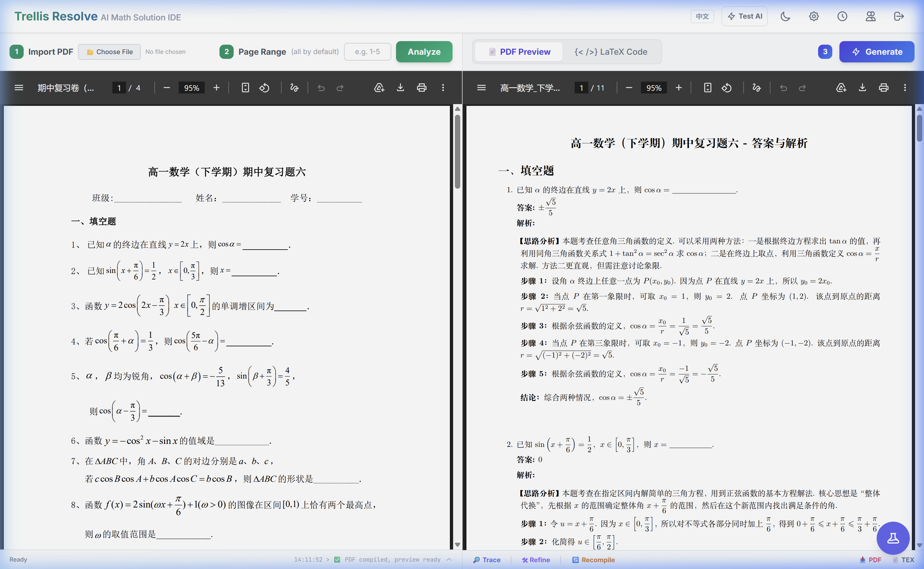
Task: Switch to LaTeX Code tab
Action: point(610,52)
